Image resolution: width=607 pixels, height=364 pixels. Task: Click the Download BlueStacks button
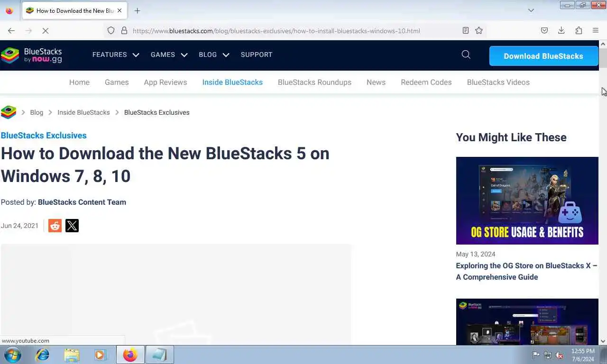[x=543, y=56]
